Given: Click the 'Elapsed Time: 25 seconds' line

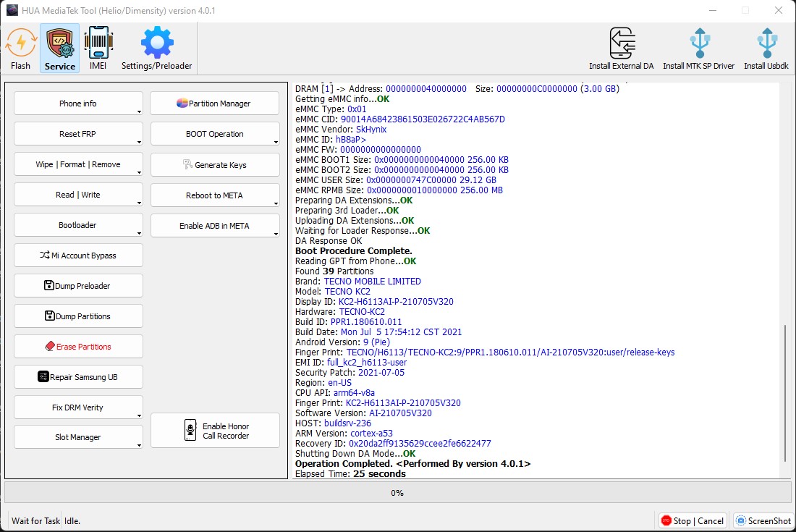Looking at the screenshot, I should pos(351,473).
